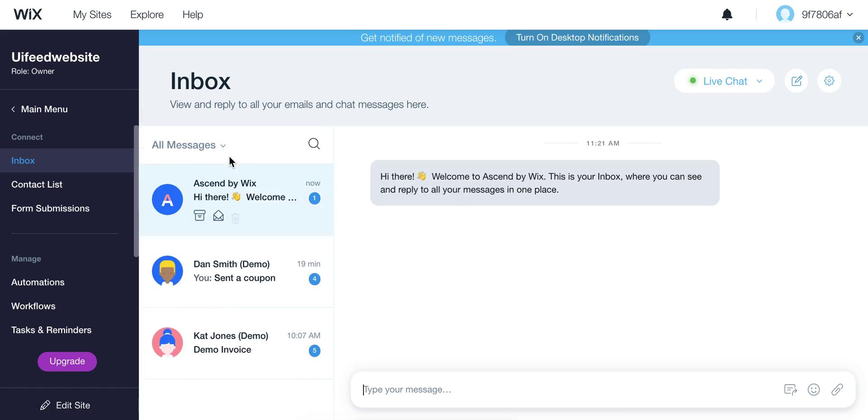The width and height of the screenshot is (868, 420).
Task: Open My Sites menu
Action: click(92, 14)
